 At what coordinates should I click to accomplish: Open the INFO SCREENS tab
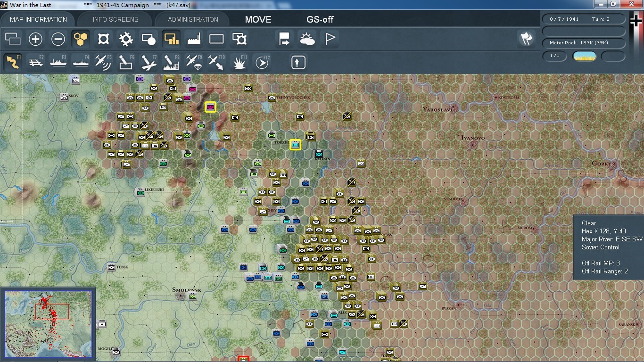[116, 19]
